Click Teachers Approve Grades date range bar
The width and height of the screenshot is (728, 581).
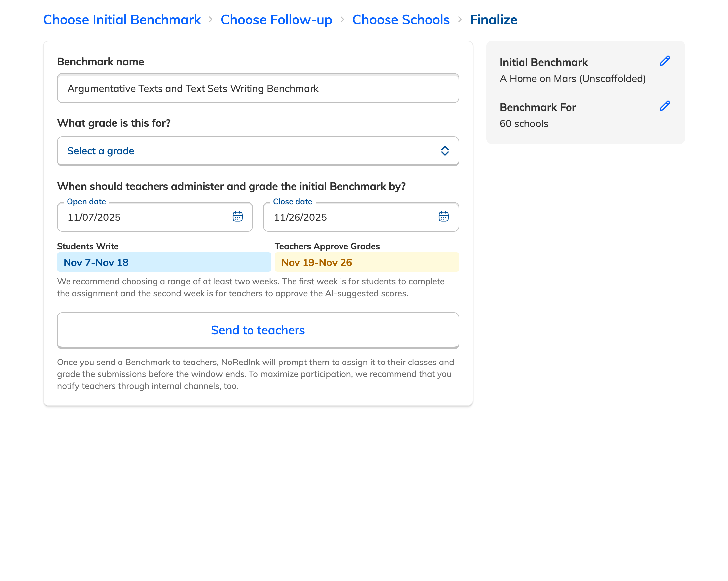tap(366, 262)
